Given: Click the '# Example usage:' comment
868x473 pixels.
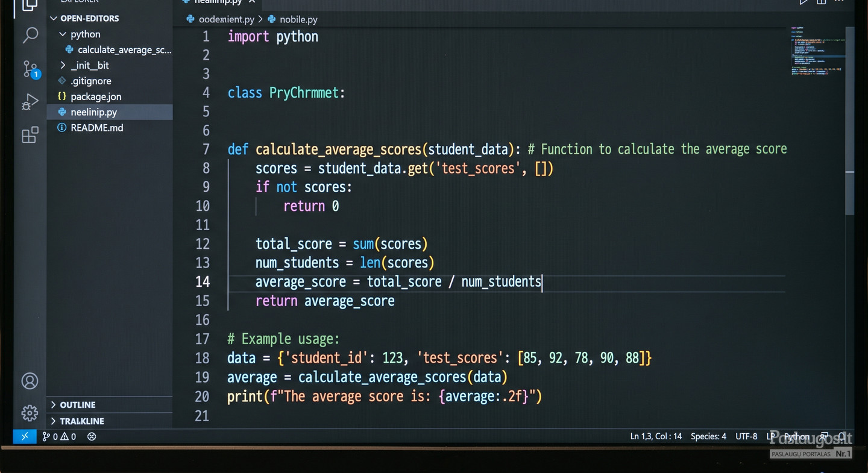Looking at the screenshot, I should pos(283,339).
